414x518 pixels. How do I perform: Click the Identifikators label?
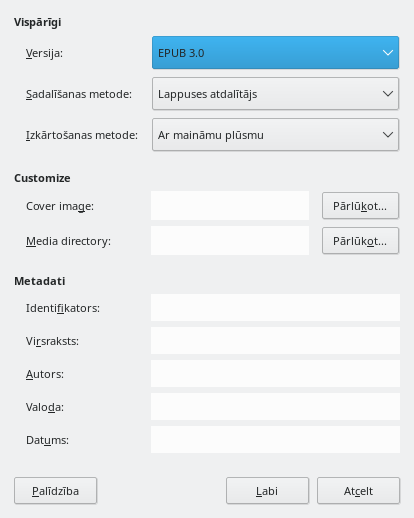63,308
